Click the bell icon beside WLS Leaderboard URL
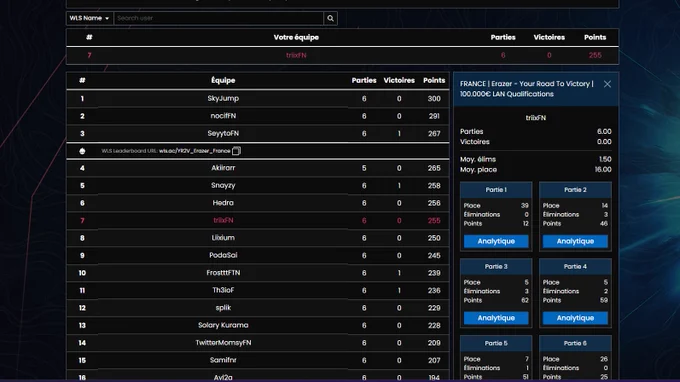The width and height of the screenshot is (680, 382). [82, 151]
